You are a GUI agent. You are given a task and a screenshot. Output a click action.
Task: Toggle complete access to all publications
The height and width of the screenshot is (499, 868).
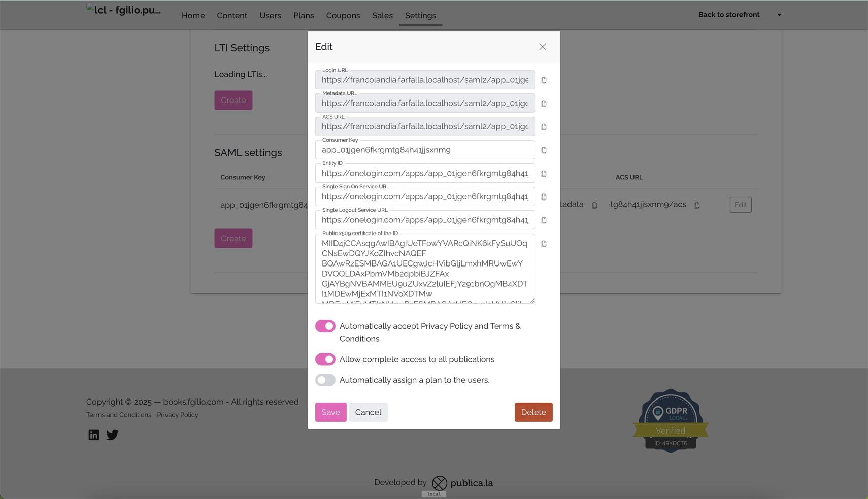pyautogui.click(x=325, y=359)
